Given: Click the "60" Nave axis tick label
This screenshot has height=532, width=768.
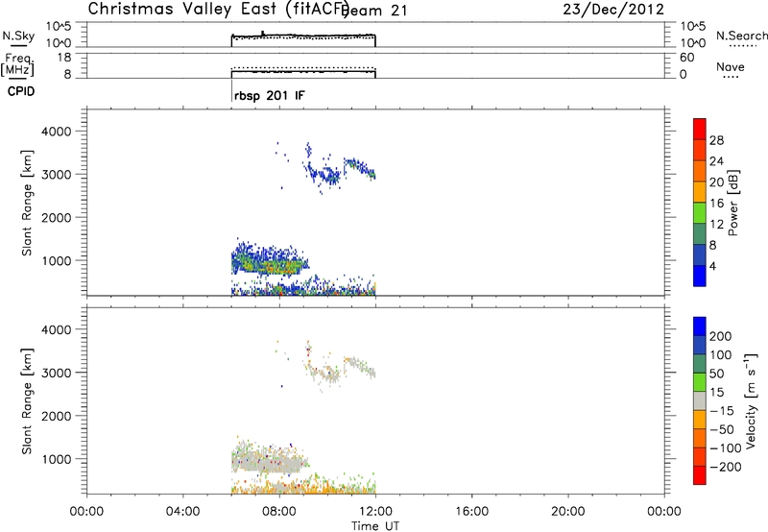Looking at the screenshot, I should [687, 58].
